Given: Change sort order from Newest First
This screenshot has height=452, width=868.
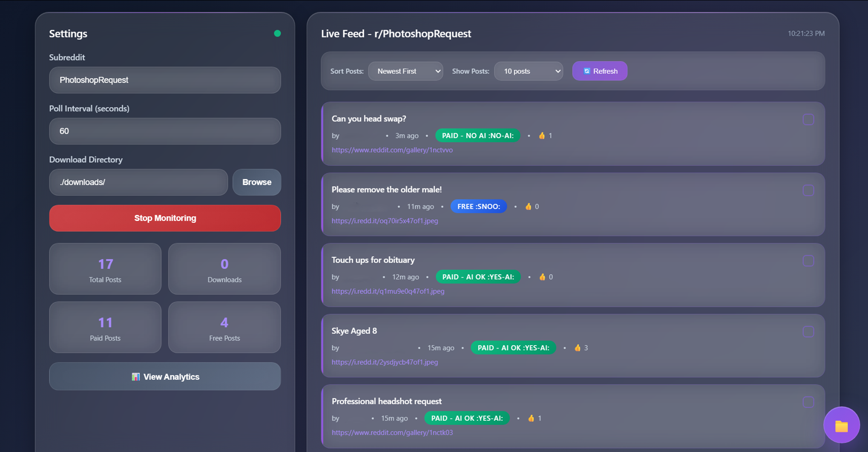Looking at the screenshot, I should [405, 71].
